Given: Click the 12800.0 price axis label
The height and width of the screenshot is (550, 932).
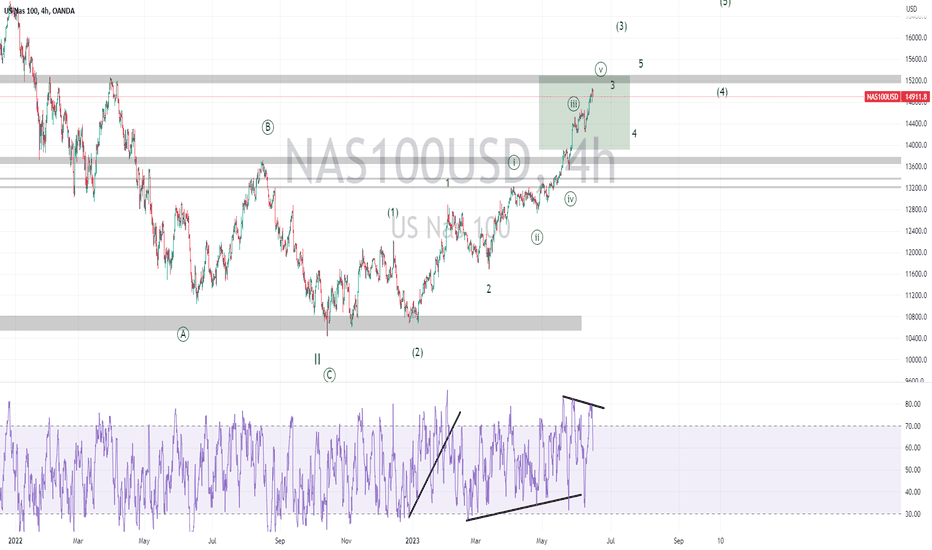Looking at the screenshot, I should (x=916, y=209).
